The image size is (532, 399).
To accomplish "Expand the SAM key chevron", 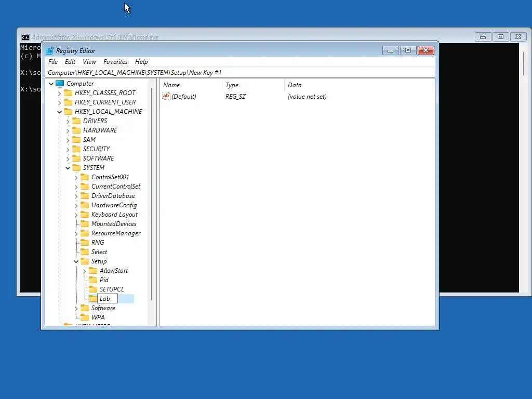I will coord(68,140).
